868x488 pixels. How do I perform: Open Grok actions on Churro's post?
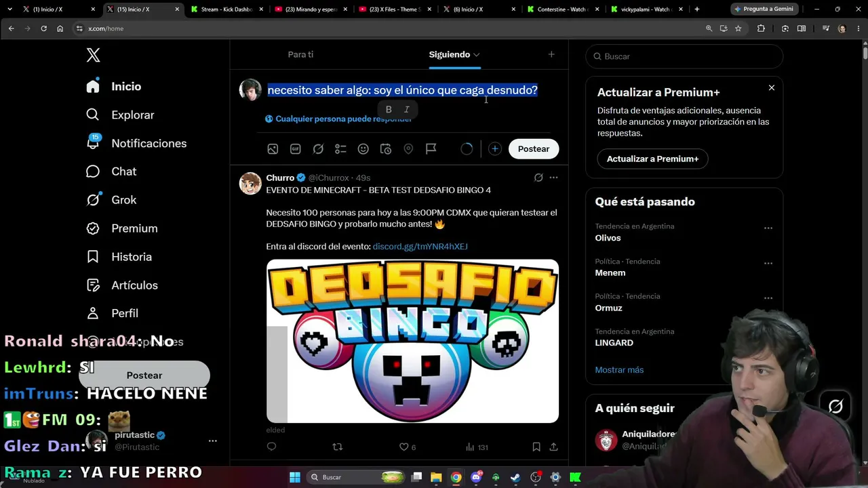coord(538,178)
